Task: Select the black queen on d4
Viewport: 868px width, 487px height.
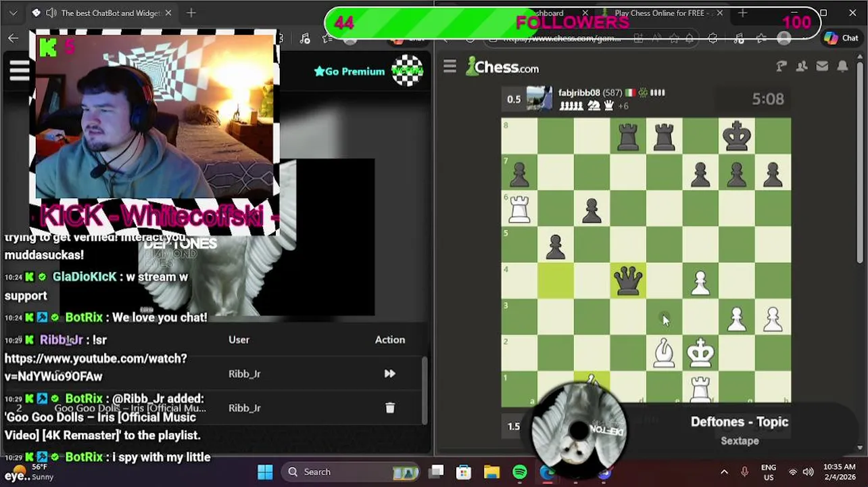Action: pyautogui.click(x=628, y=280)
